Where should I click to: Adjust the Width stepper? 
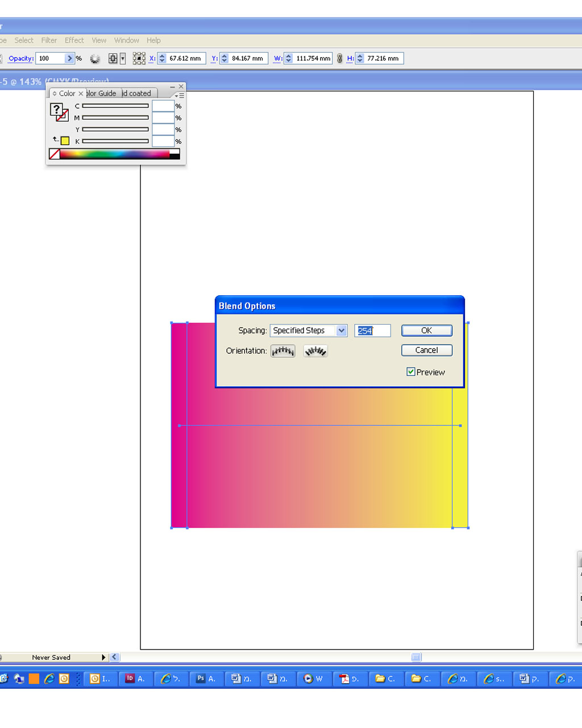[289, 59]
